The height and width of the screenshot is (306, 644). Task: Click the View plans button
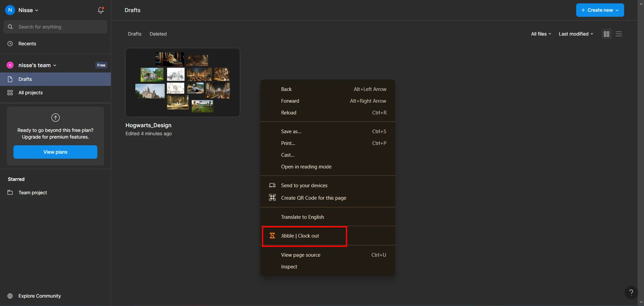(x=55, y=152)
